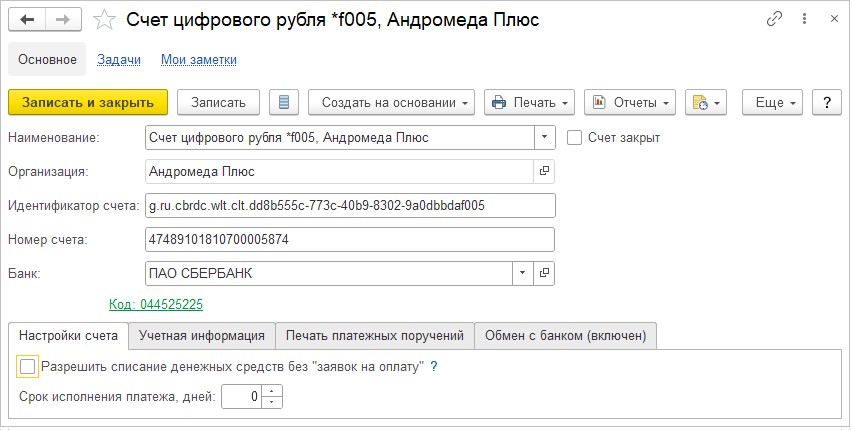Viewport: 852px width, 430px height.
Task: Add this account to favorites star
Action: pyautogui.click(x=102, y=19)
